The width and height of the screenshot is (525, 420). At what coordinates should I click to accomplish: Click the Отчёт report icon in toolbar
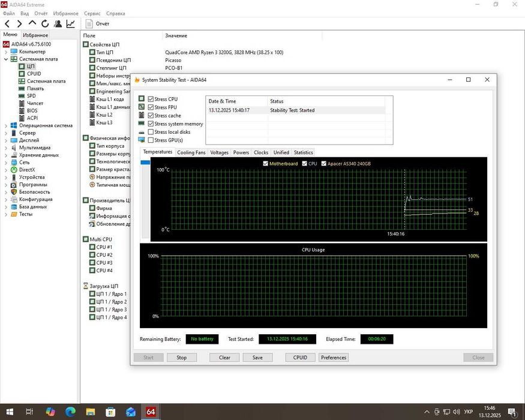tap(89, 23)
